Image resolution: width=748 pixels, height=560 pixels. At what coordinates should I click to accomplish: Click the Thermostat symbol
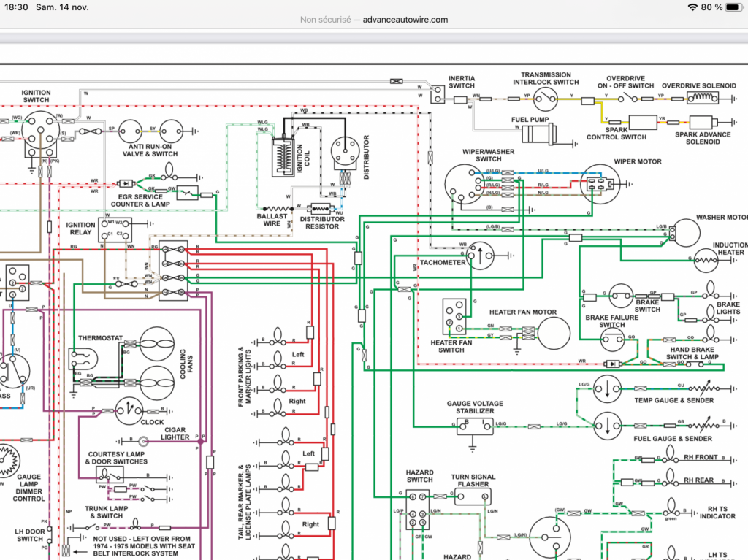coord(83,359)
